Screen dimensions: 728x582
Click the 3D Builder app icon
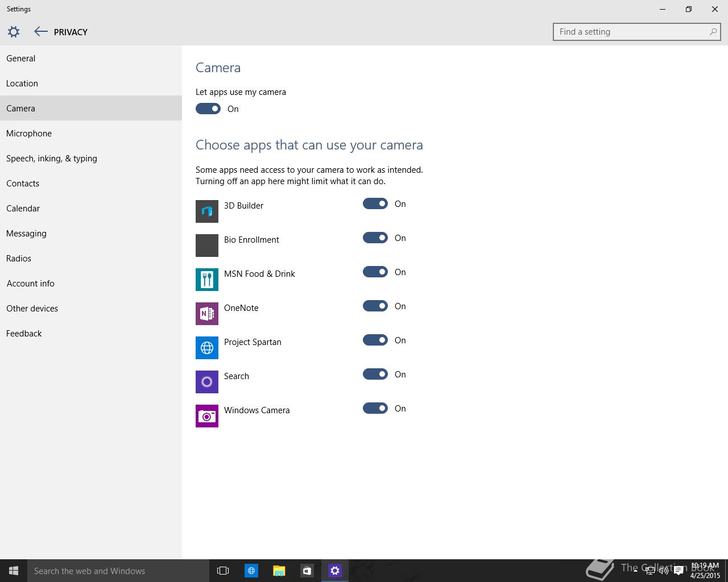pyautogui.click(x=207, y=211)
